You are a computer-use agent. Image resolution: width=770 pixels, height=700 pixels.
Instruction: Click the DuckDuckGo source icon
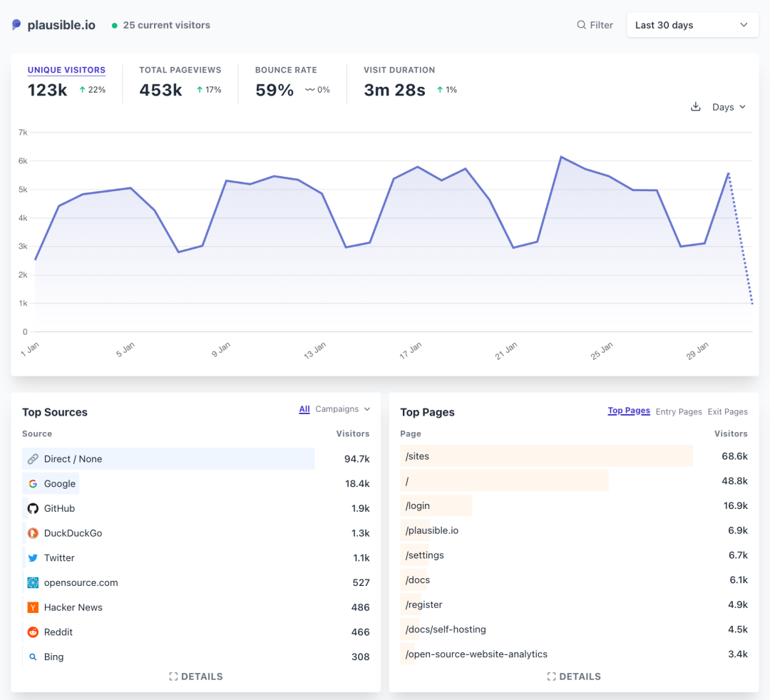(x=33, y=533)
